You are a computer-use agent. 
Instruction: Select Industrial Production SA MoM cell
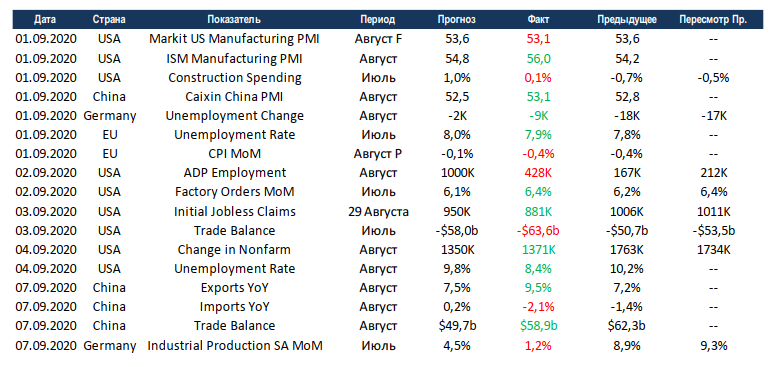pos(235,345)
